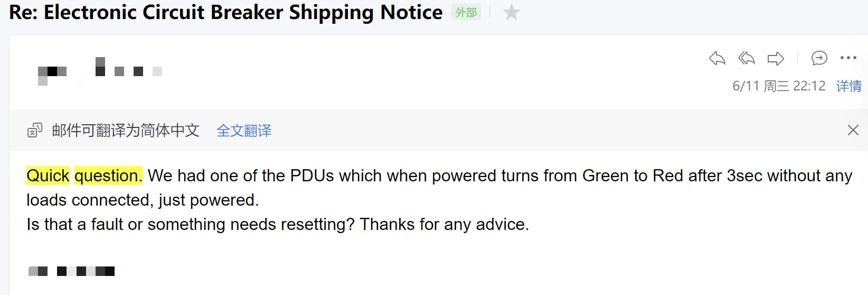Forward this email using the right-arrow icon
Screen dimensions: 868x295
coord(775,58)
